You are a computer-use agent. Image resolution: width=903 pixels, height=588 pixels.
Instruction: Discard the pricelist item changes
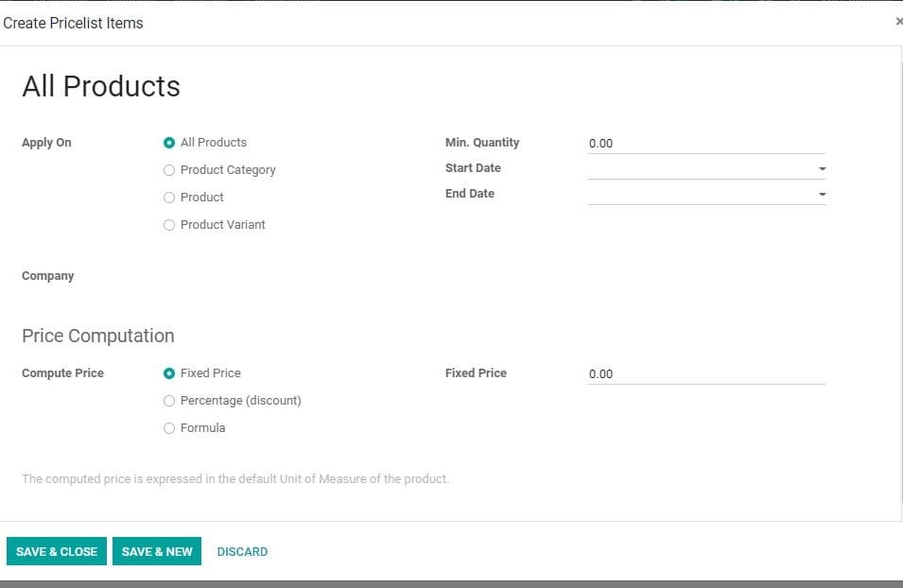tap(242, 551)
